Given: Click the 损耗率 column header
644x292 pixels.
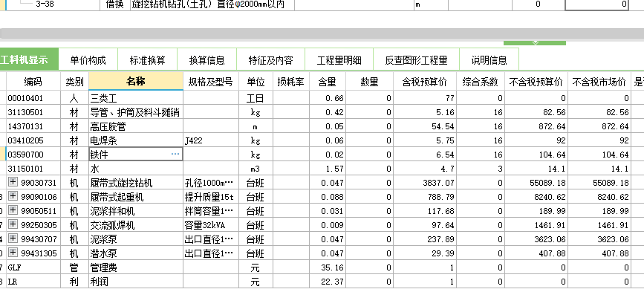Looking at the screenshot, I should point(290,82).
